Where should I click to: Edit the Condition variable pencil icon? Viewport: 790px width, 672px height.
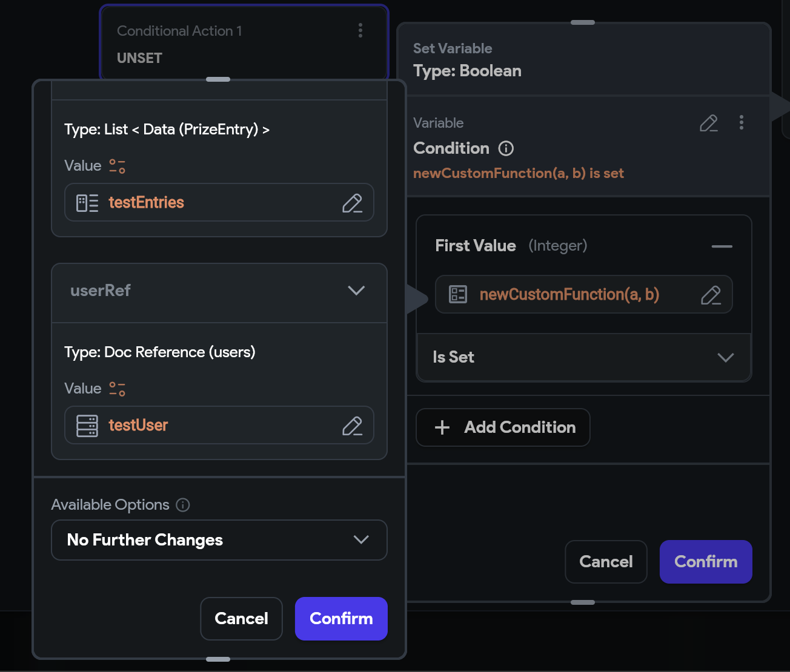pyautogui.click(x=709, y=123)
